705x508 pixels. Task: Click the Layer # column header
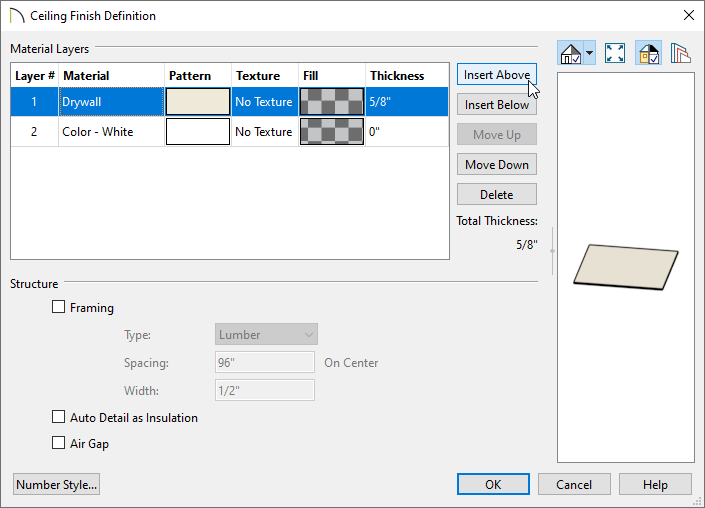tap(35, 76)
